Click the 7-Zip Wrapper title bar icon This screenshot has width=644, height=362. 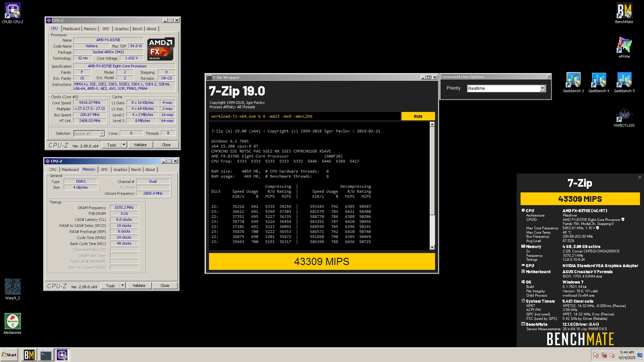coord(209,77)
